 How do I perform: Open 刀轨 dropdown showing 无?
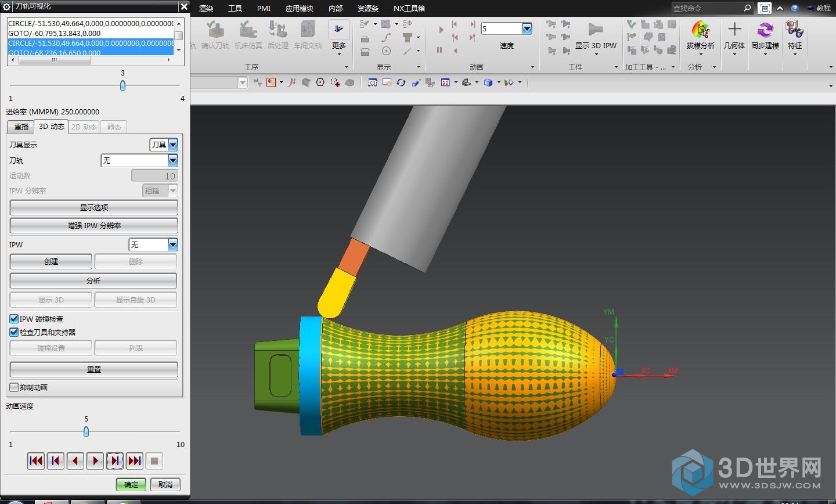[139, 160]
